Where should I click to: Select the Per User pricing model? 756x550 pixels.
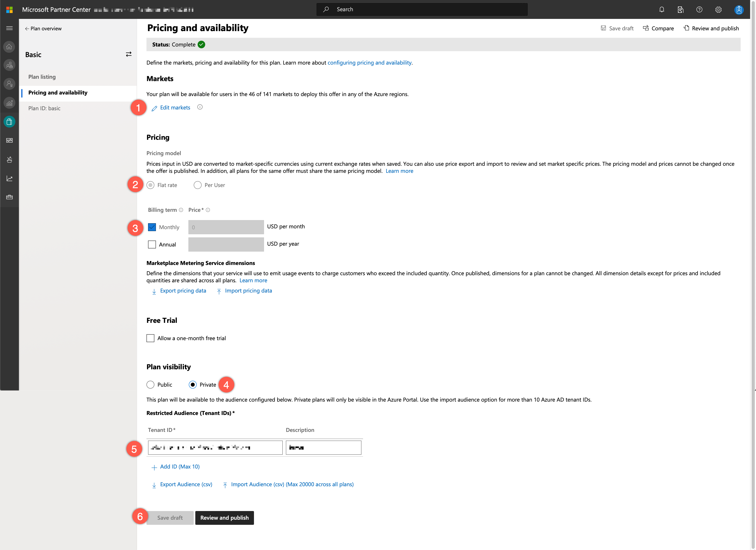pos(198,185)
